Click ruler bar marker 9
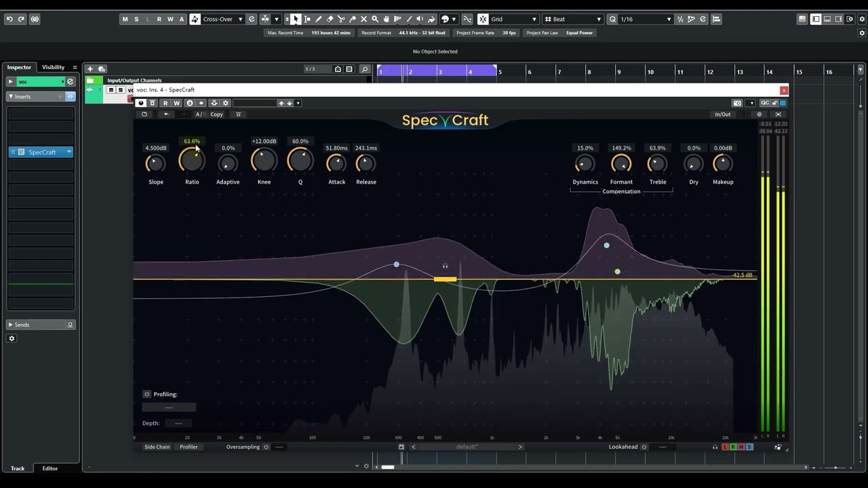The image size is (868, 488). 618,72
